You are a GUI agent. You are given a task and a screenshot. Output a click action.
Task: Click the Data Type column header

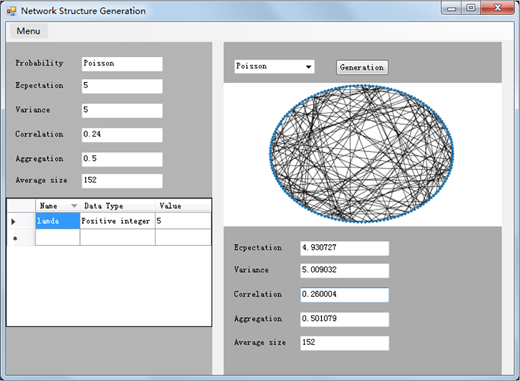117,206
